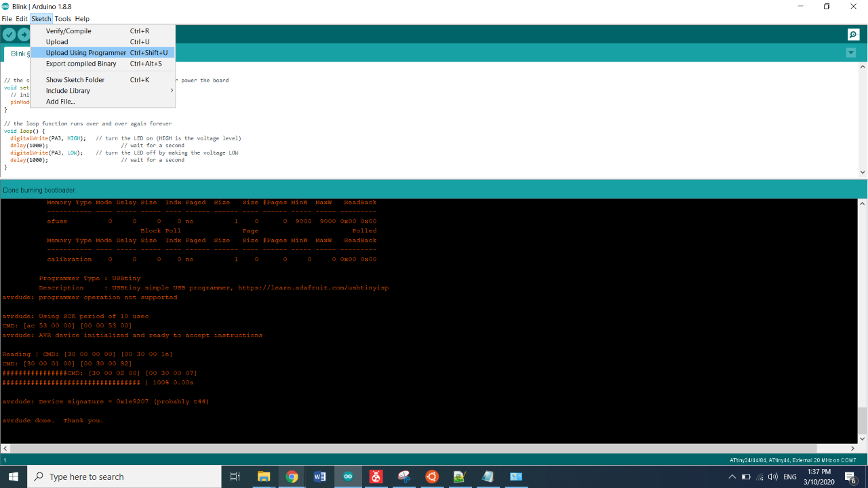Click the ATtiny board info in status bar
This screenshot has height=488, width=868.
pos(793,460)
